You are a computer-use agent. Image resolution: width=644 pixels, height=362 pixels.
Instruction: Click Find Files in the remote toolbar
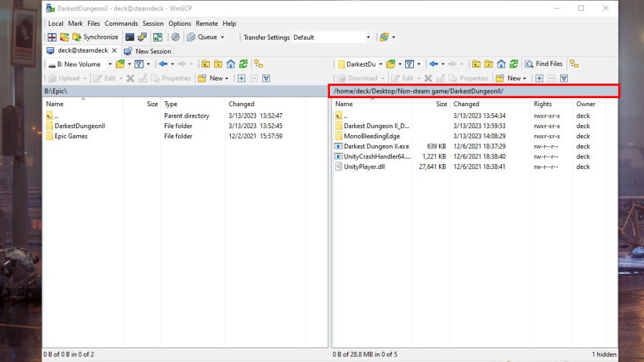(544, 64)
